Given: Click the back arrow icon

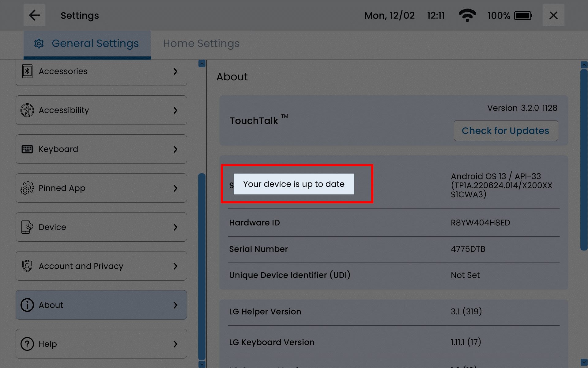Looking at the screenshot, I should pos(34,15).
